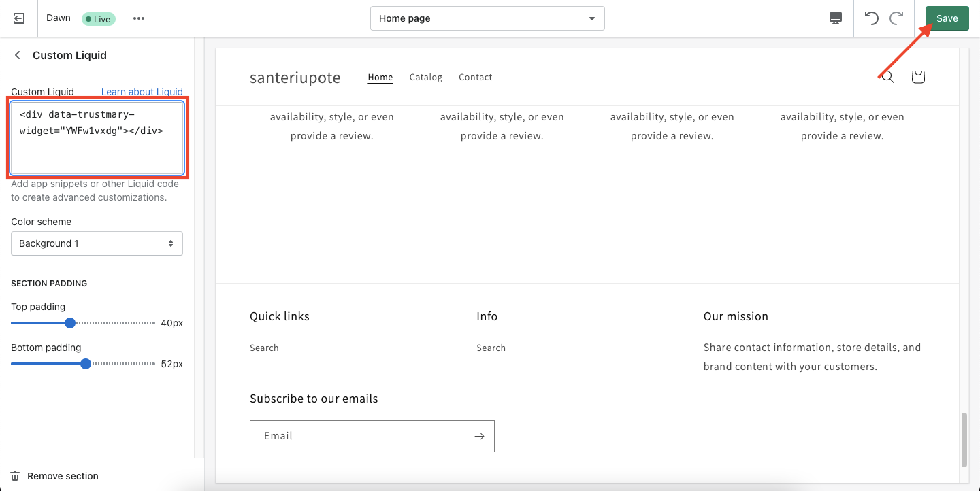Open the Contact menu item
The height and width of the screenshot is (491, 980).
tap(475, 78)
